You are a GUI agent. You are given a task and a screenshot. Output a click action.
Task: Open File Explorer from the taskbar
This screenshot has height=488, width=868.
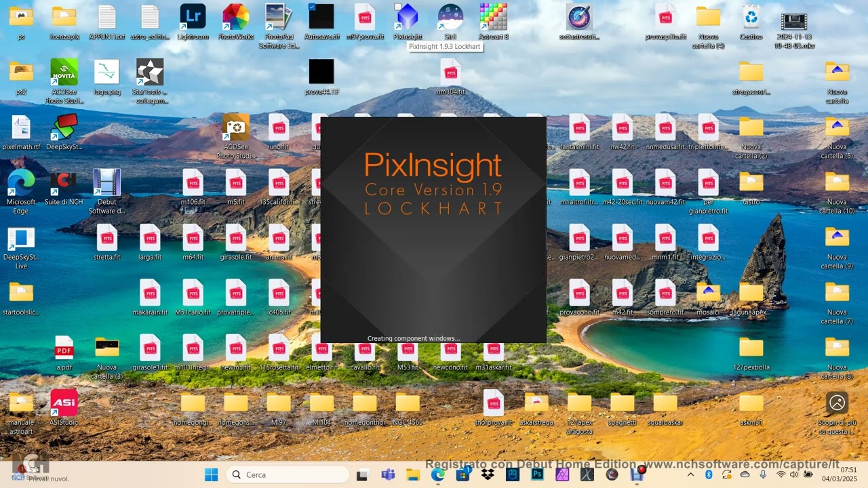413,474
